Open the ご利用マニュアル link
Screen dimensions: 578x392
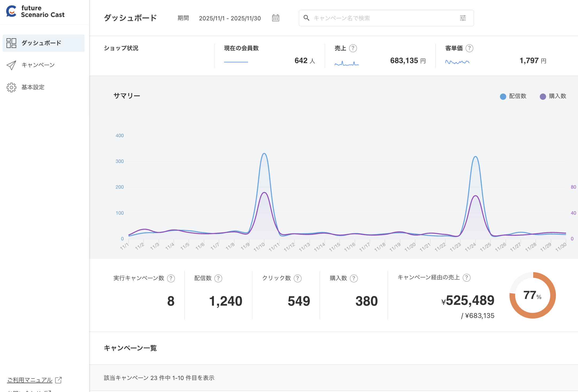(x=30, y=380)
